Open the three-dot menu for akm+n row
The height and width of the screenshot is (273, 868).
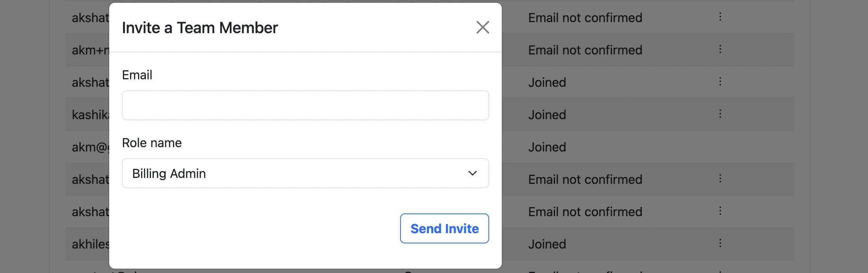pos(720,49)
